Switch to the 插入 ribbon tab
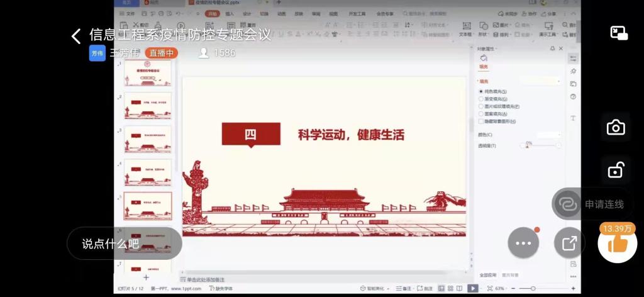The width and height of the screenshot is (644, 297). 230,14
